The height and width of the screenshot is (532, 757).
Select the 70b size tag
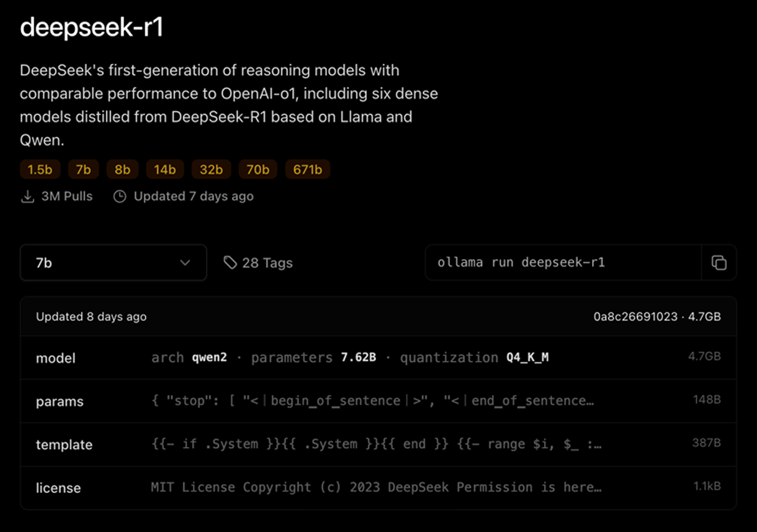tap(258, 169)
